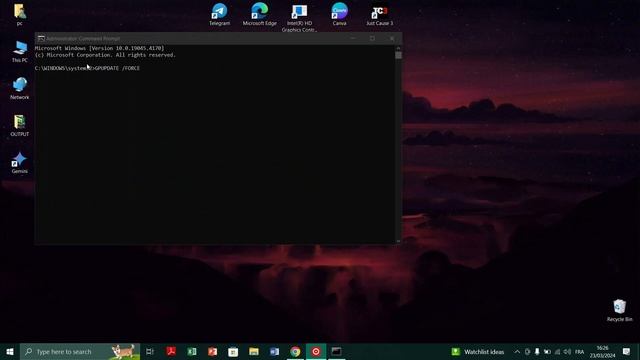Maximize the Command Prompt window
Image resolution: width=640 pixels, height=360 pixels.
tap(372, 38)
